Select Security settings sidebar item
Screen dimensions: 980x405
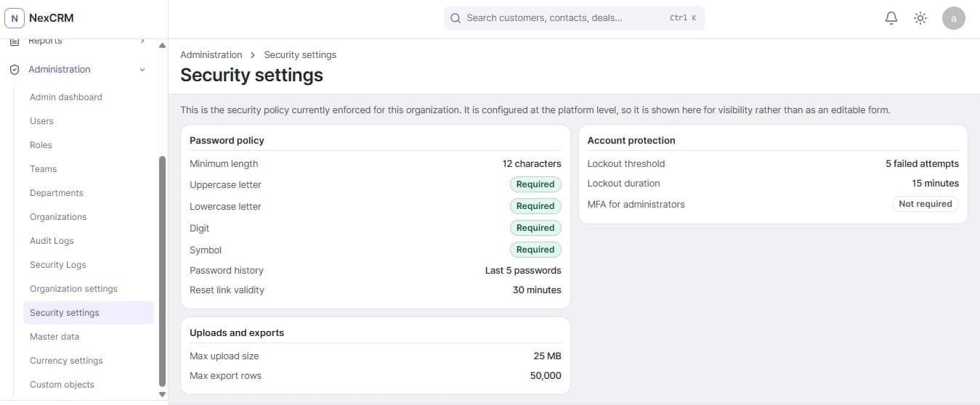[89, 313]
